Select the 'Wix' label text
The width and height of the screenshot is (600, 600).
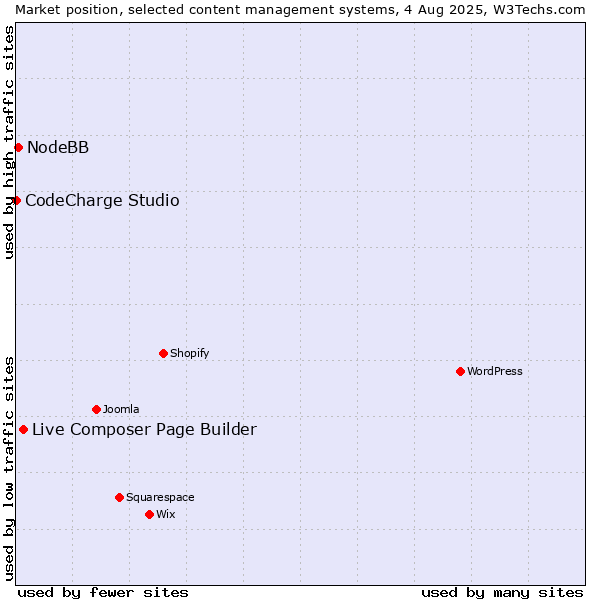[x=166, y=514]
